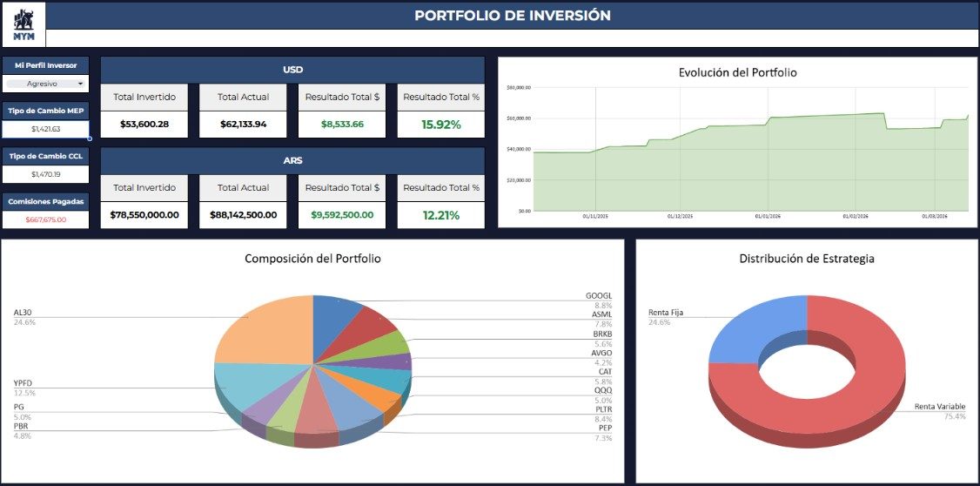Select USD Total Invertido value $53,600.28
Viewport: 980px width, 486px height.
pyautogui.click(x=144, y=124)
